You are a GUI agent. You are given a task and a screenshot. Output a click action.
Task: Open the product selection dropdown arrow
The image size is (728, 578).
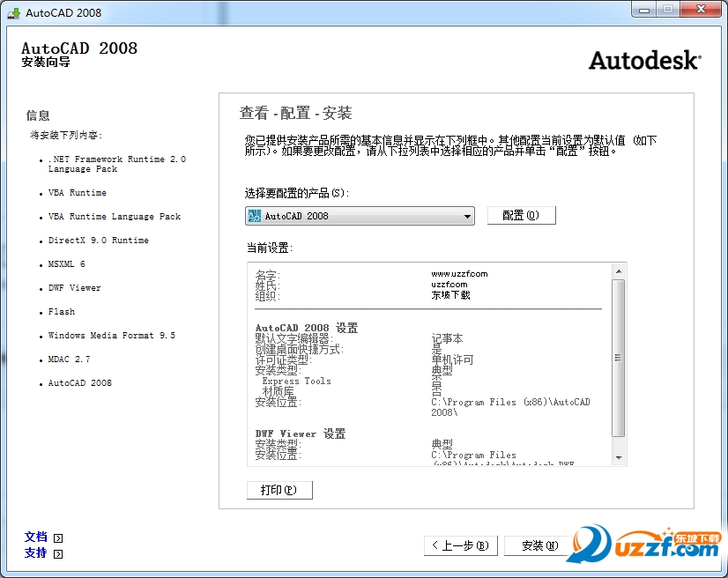click(x=467, y=217)
